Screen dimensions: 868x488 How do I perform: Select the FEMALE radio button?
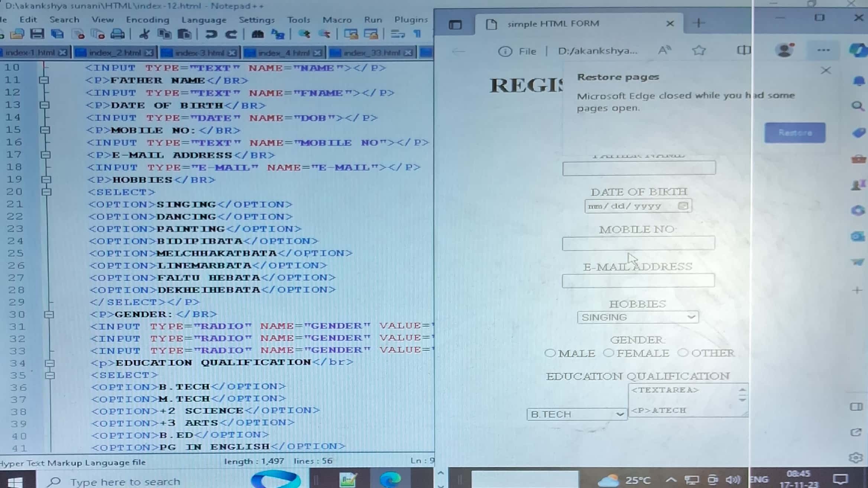pos(608,353)
